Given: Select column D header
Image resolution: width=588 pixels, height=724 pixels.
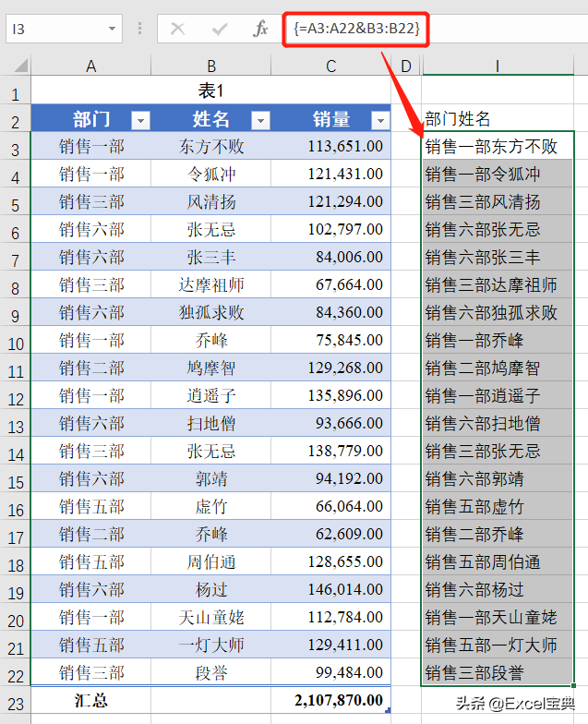Looking at the screenshot, I should click(406, 66).
